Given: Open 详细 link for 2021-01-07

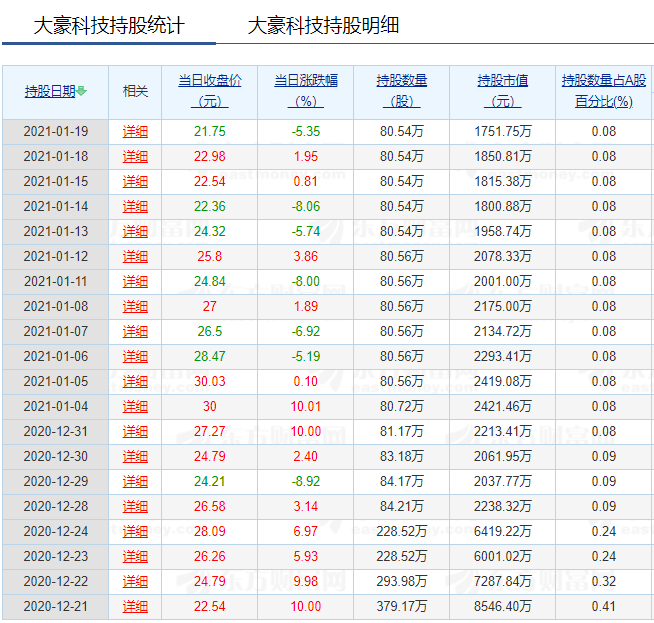Looking at the screenshot, I should 135,332.
